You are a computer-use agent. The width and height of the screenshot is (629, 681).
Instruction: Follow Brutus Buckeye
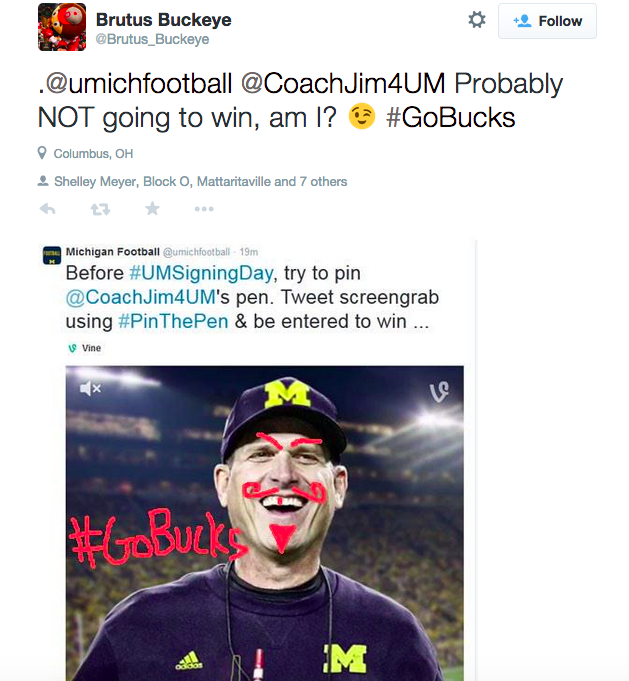pos(547,21)
